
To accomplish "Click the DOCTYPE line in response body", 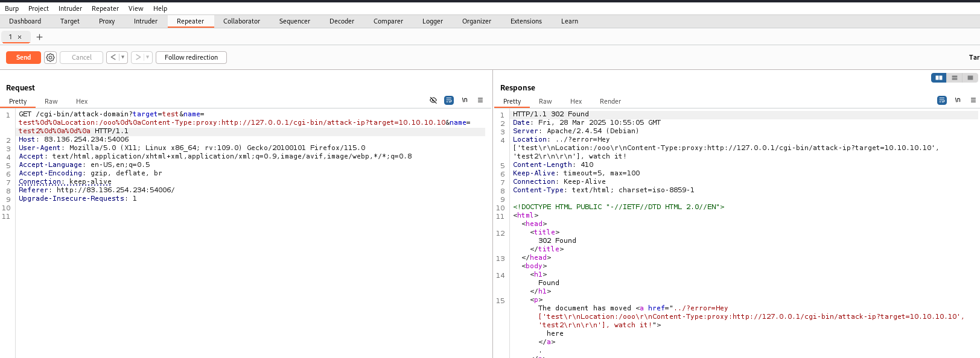I will point(619,207).
